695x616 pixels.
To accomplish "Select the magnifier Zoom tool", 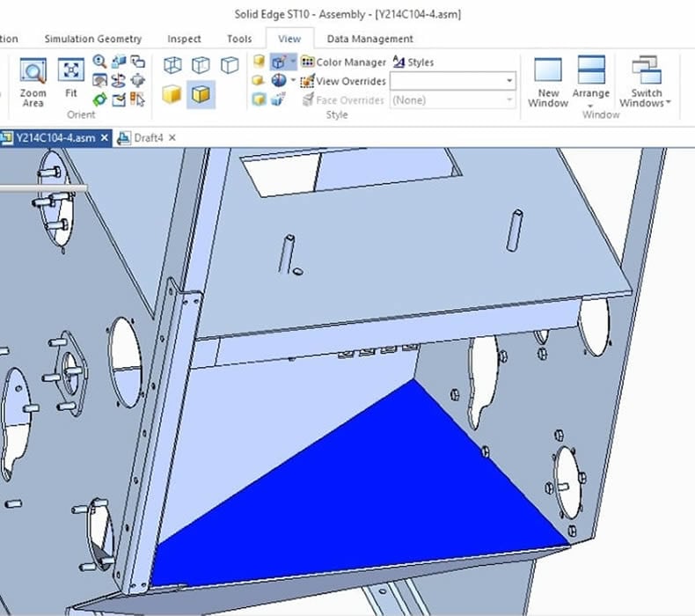I will (99, 62).
